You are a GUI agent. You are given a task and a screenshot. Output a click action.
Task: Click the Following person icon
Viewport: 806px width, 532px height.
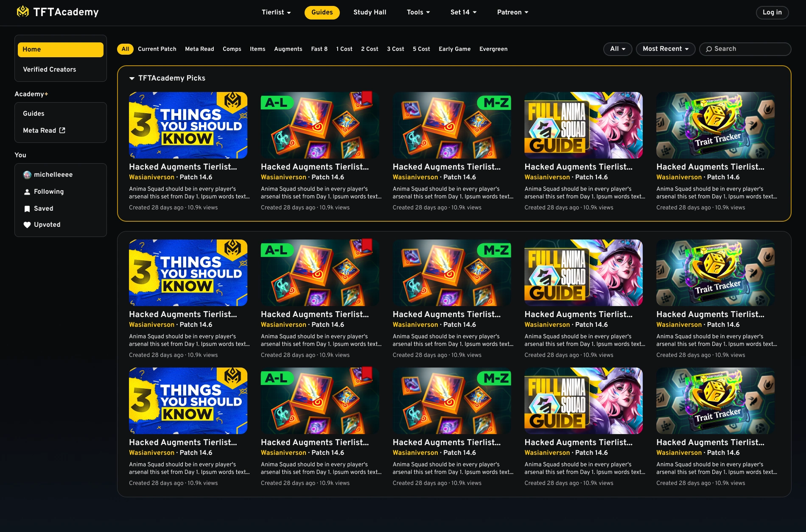pyautogui.click(x=27, y=192)
